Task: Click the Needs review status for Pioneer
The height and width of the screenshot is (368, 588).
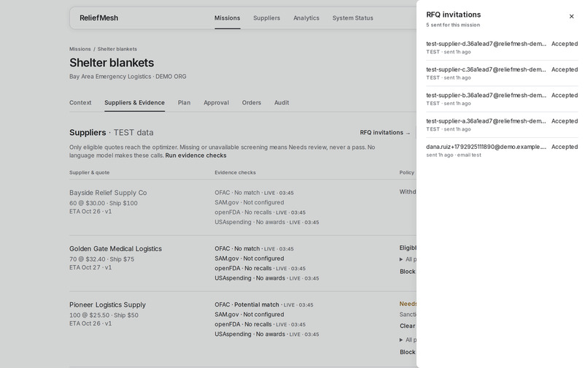Action: (408, 304)
